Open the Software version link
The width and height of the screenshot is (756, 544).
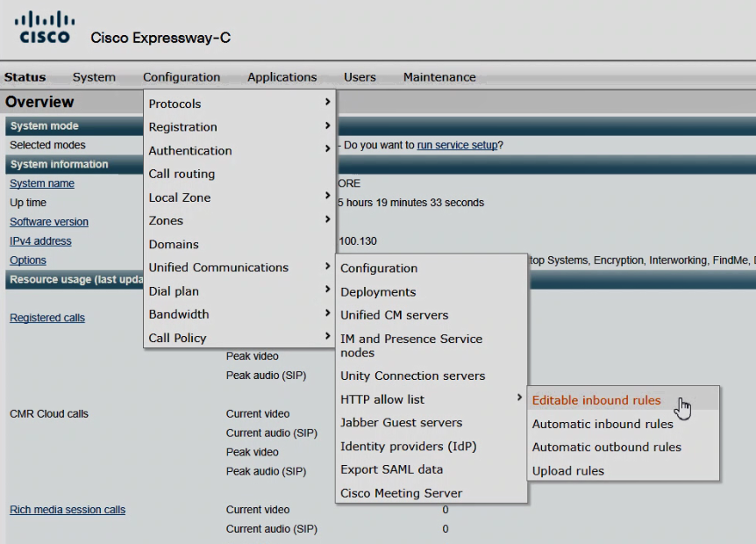click(49, 222)
